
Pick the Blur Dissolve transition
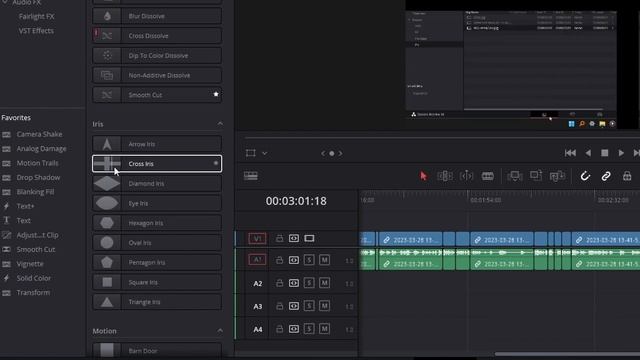coord(157,16)
